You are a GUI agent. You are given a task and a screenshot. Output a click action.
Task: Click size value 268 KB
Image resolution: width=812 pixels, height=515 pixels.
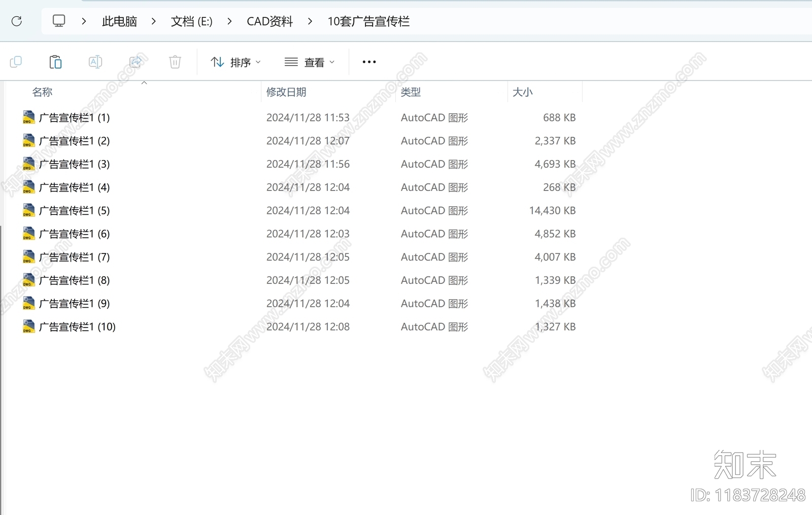click(x=559, y=188)
